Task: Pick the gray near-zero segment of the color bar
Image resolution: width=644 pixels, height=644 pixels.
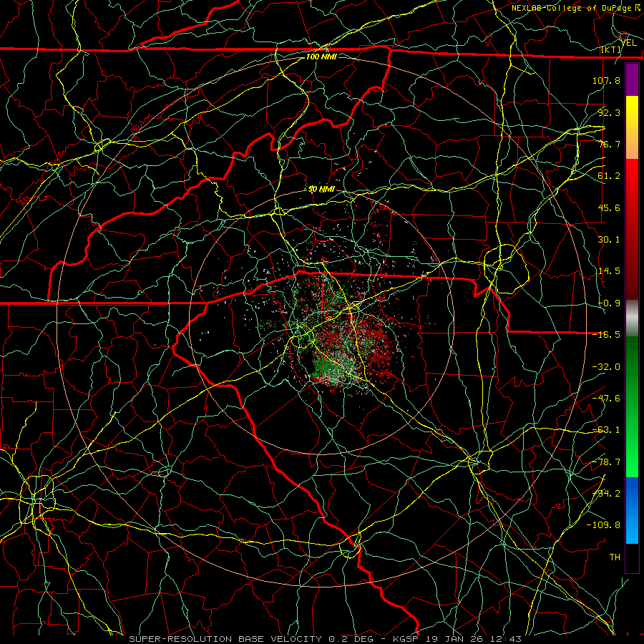Action: pyautogui.click(x=632, y=318)
